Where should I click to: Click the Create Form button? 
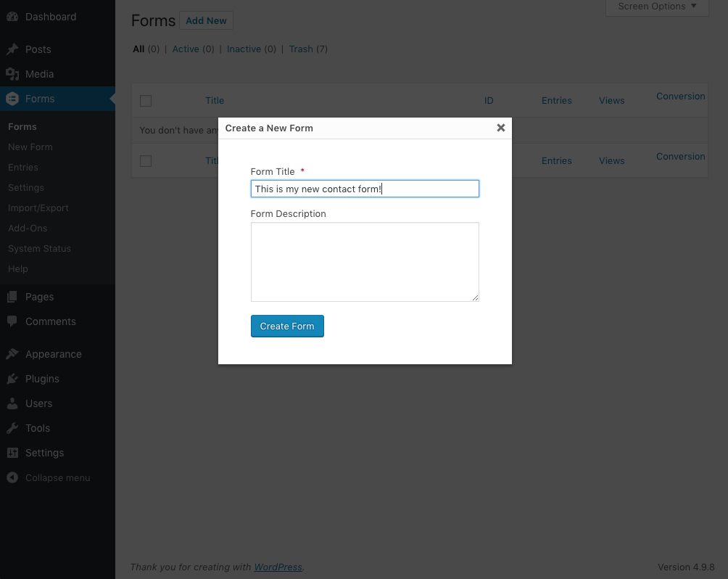point(287,326)
